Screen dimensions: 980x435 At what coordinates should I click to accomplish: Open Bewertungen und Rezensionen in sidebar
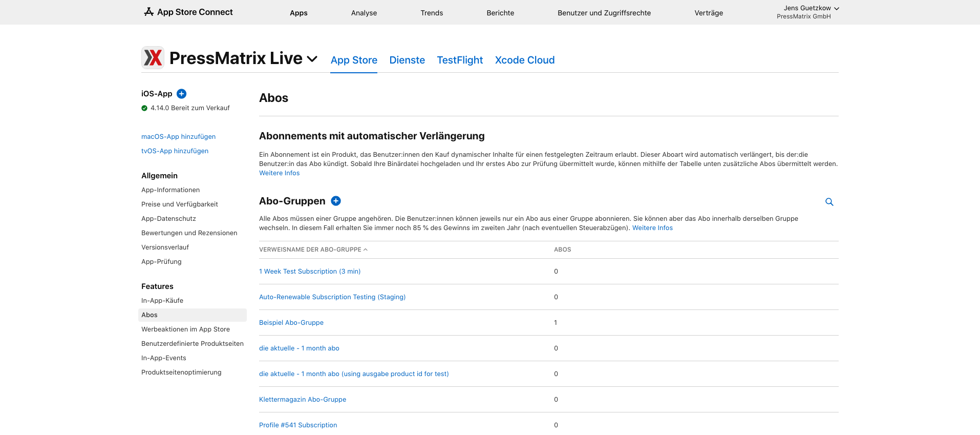189,233
